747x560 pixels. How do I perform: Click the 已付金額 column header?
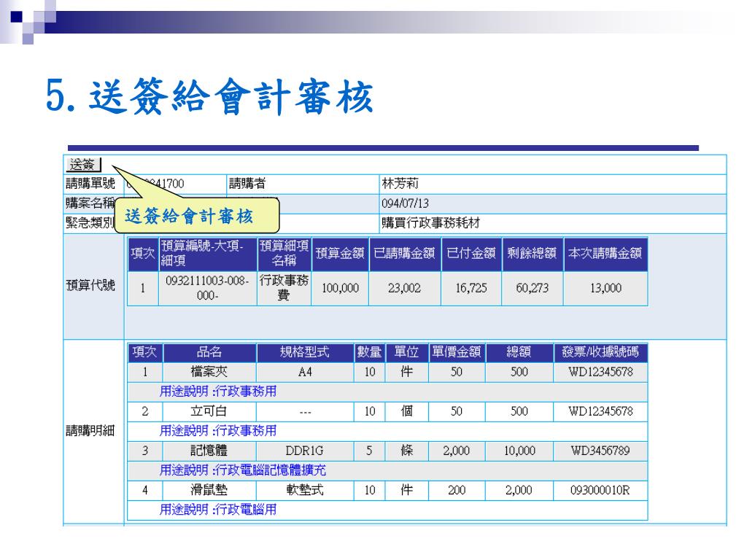471,253
